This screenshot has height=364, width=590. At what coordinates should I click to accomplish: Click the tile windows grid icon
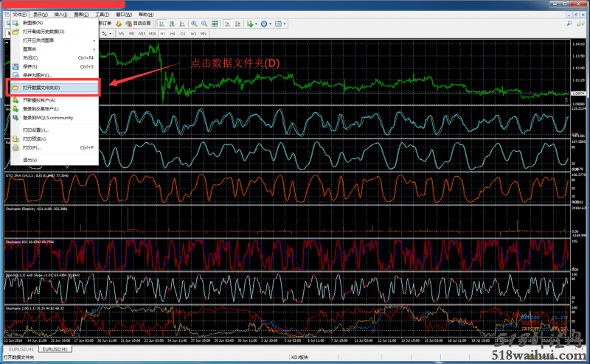click(x=215, y=24)
